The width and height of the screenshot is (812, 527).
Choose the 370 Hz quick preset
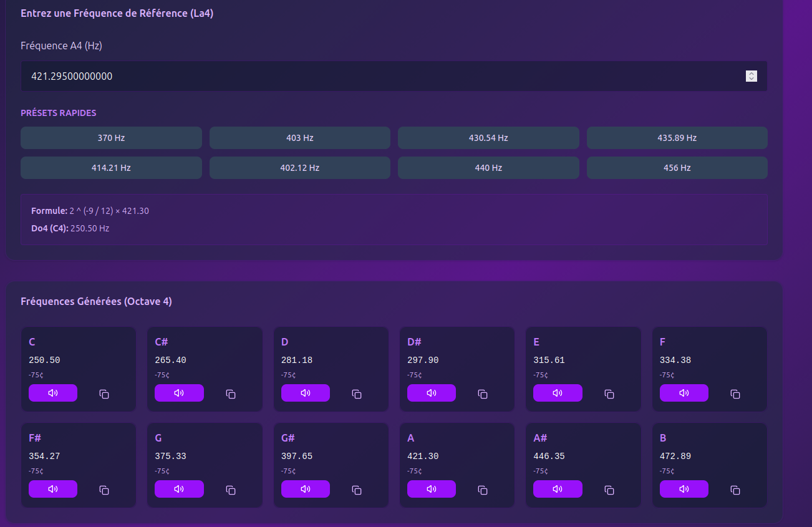coord(111,138)
